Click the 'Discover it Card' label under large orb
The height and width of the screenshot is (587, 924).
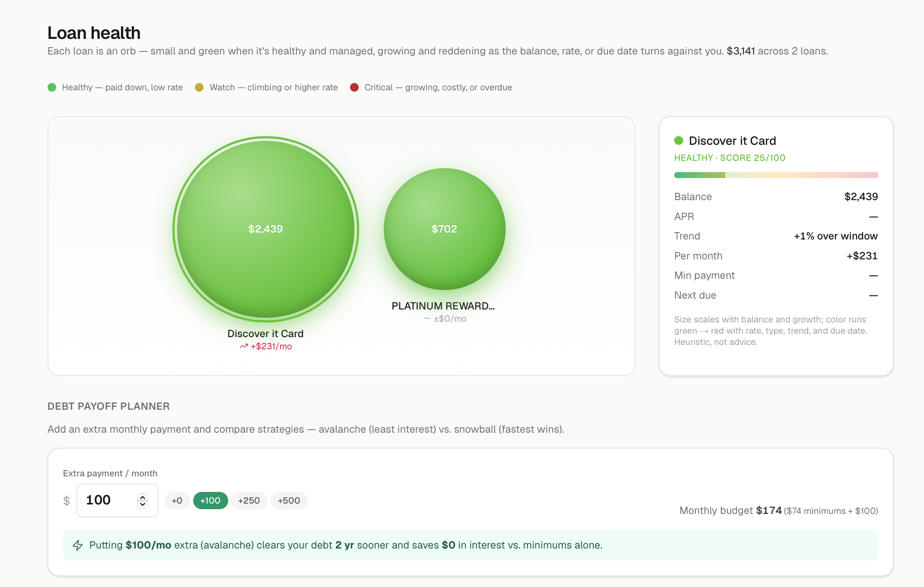[x=265, y=334]
